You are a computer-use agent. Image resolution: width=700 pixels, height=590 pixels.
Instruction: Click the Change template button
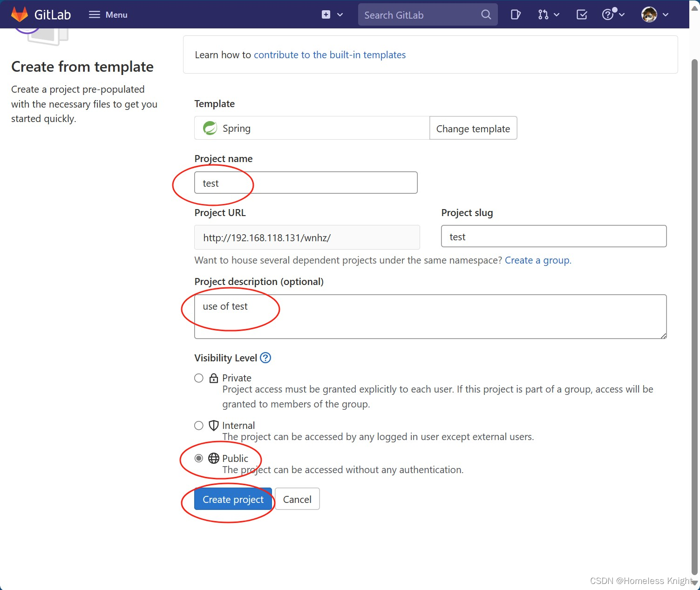coord(473,129)
